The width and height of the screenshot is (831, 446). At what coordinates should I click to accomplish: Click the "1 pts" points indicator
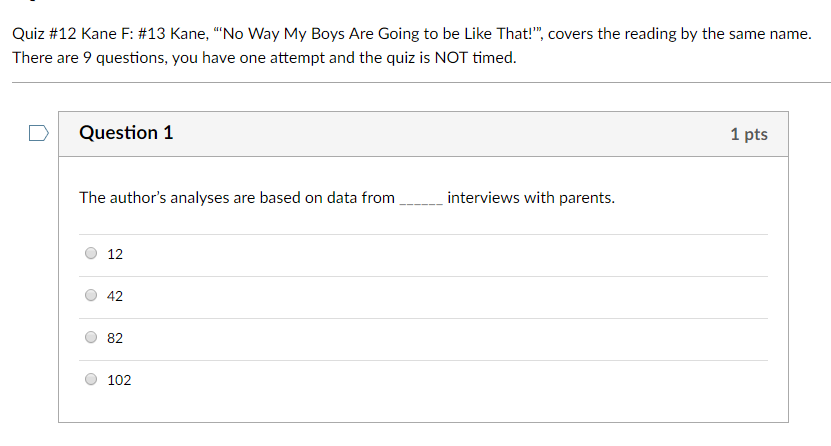tap(749, 134)
